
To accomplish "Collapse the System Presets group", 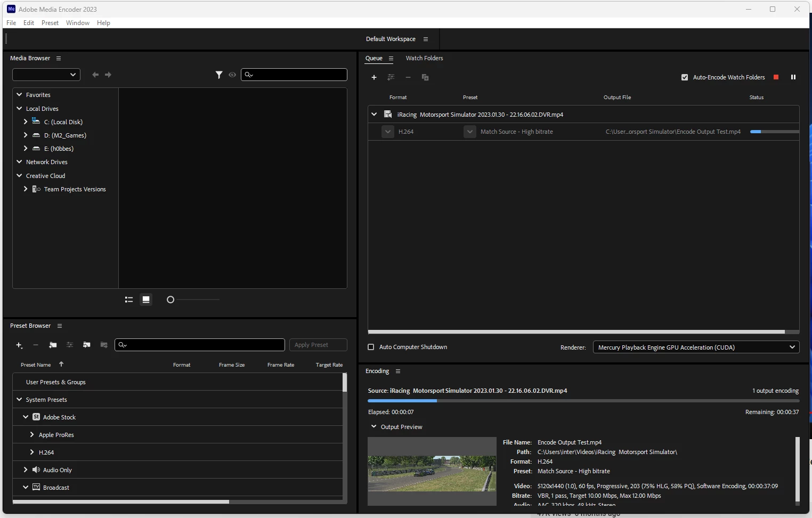I will 19,399.
